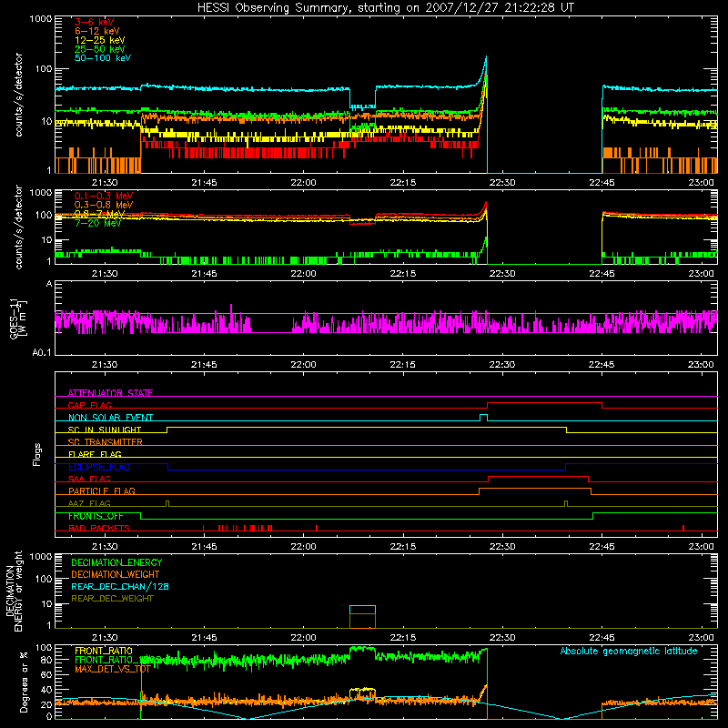This screenshot has height=728, width=728.
Task: Click the top panel counts/s/detector axis title
Action: click(x=18, y=95)
